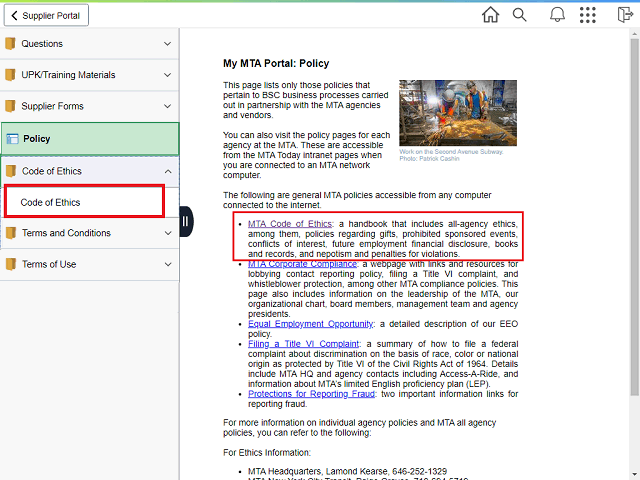Expand the Questions section chevron
The image size is (640, 480).
click(167, 44)
